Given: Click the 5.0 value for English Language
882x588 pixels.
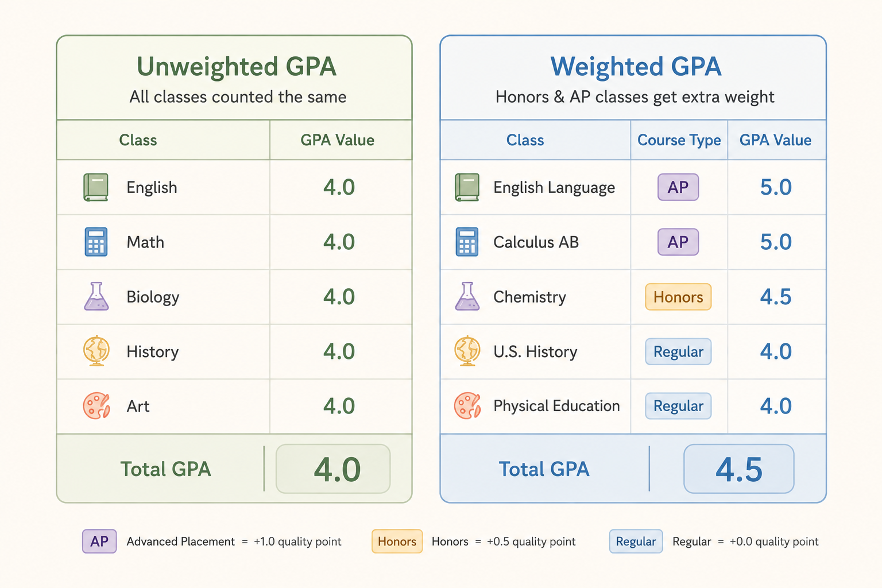Looking at the screenshot, I should [776, 187].
